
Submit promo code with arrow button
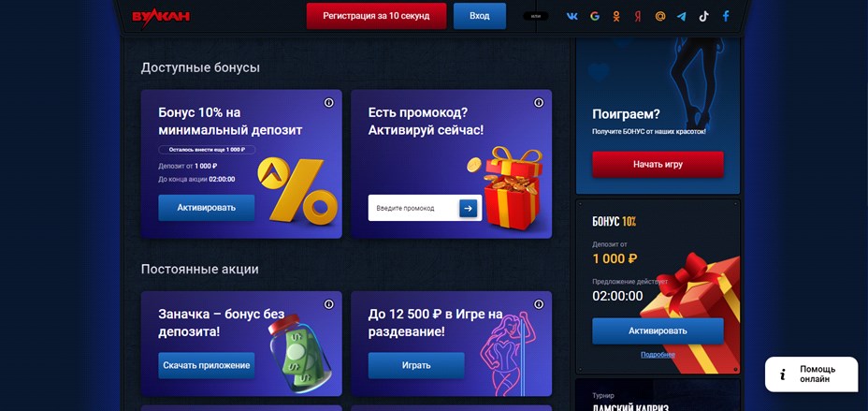click(468, 208)
